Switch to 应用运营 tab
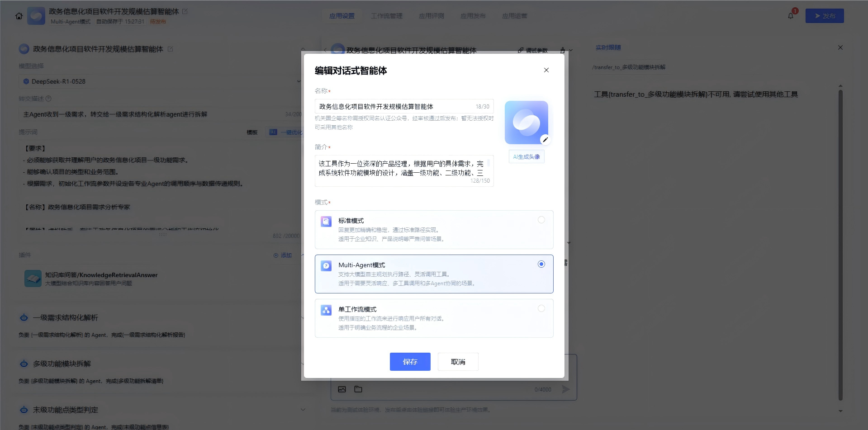Image resolution: width=868 pixels, height=430 pixels. point(515,16)
